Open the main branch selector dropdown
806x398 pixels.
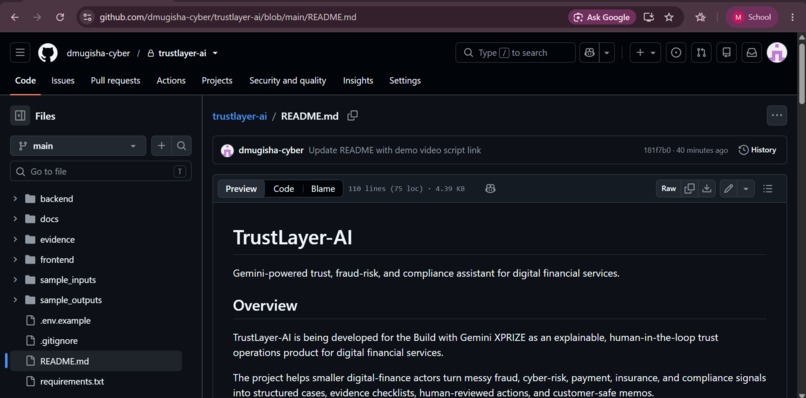pos(78,146)
